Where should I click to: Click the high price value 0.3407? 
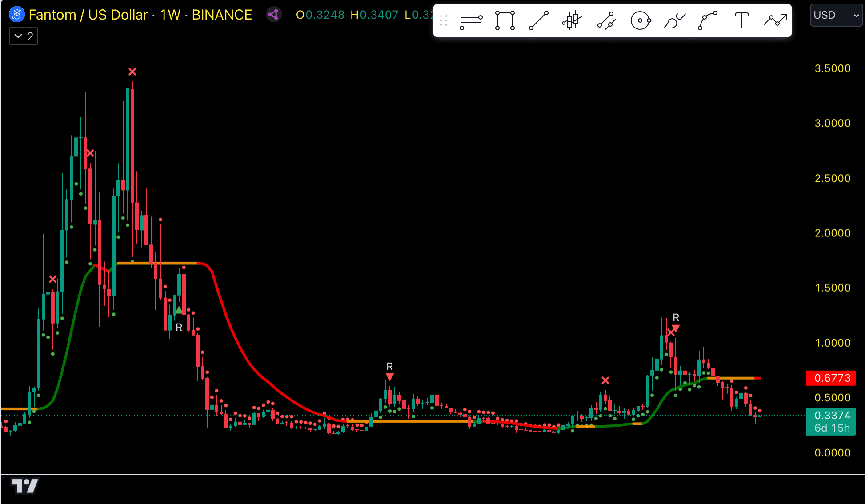[x=379, y=15]
